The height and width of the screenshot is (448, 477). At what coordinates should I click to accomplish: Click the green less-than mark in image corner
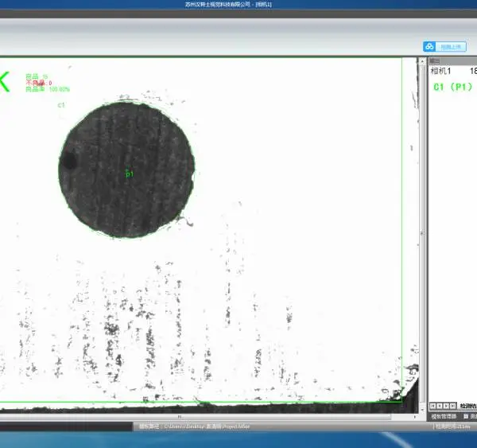click(5, 82)
